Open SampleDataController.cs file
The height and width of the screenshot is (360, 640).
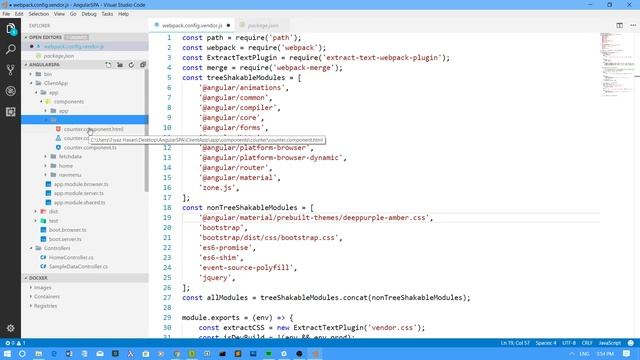pos(78,267)
